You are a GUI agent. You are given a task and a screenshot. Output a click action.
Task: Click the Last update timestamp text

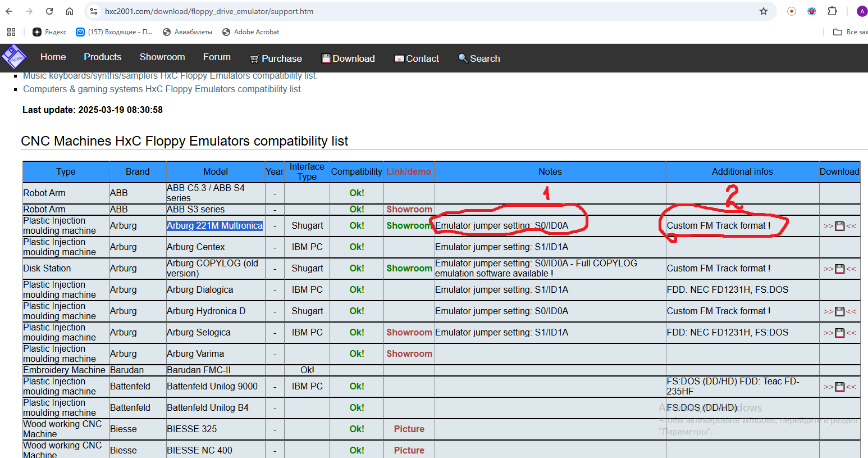click(93, 110)
